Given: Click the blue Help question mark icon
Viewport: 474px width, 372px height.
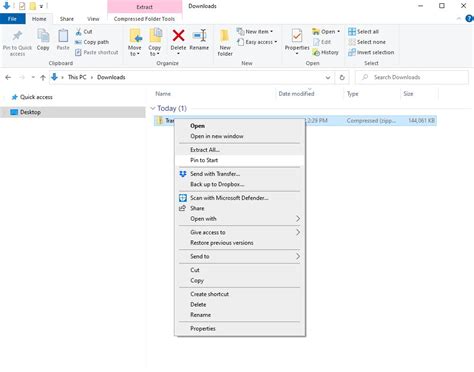Looking at the screenshot, I should pyautogui.click(x=469, y=19).
